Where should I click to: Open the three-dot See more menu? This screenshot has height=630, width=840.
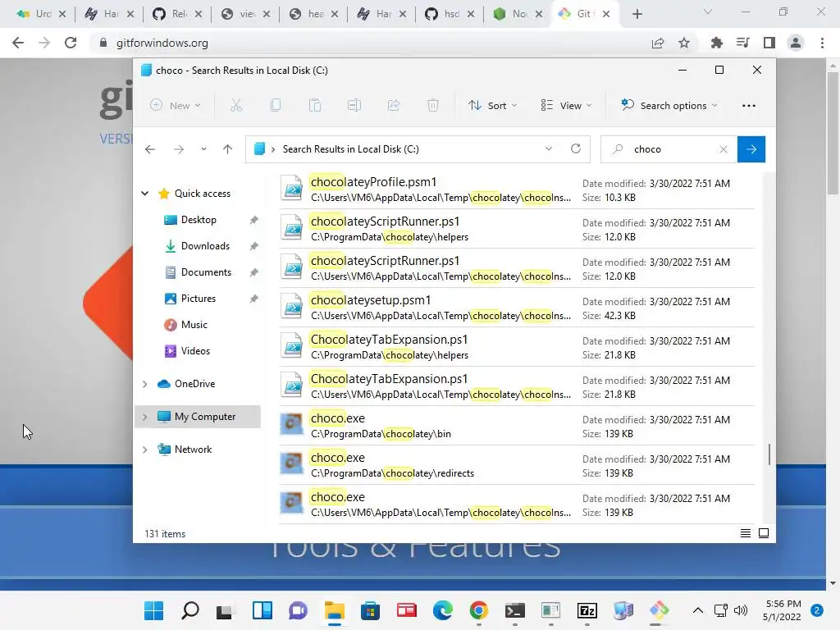pos(748,106)
